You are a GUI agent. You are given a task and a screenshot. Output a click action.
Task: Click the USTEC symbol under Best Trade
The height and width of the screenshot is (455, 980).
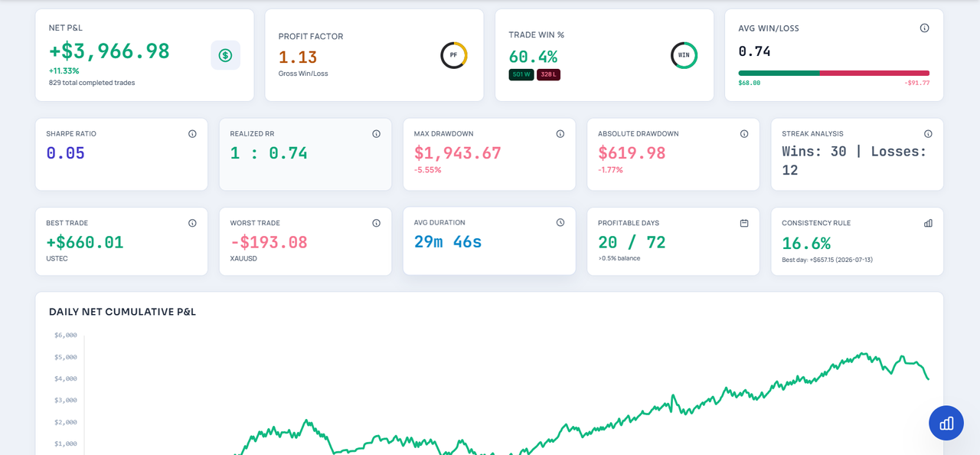click(57, 259)
